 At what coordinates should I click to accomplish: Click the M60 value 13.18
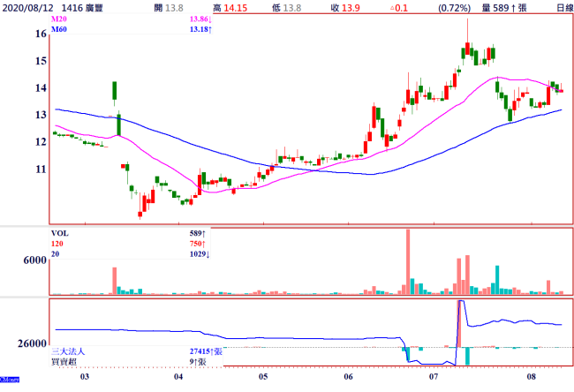tap(200, 29)
